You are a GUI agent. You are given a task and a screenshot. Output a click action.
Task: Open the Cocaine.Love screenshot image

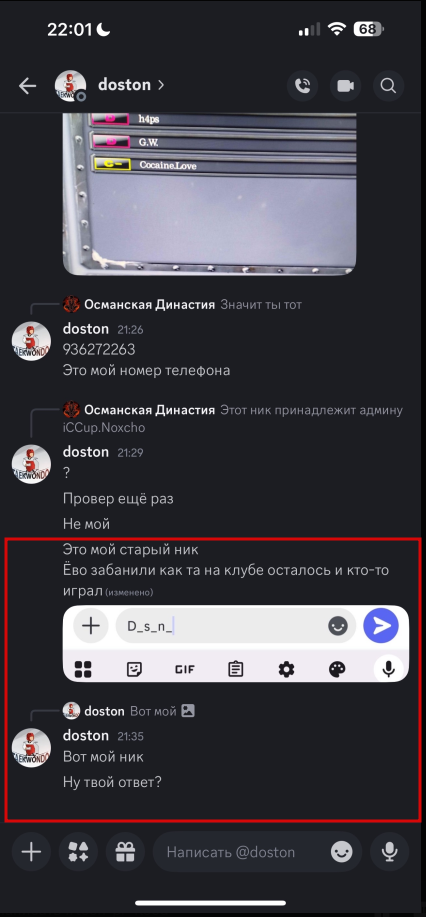(x=209, y=194)
